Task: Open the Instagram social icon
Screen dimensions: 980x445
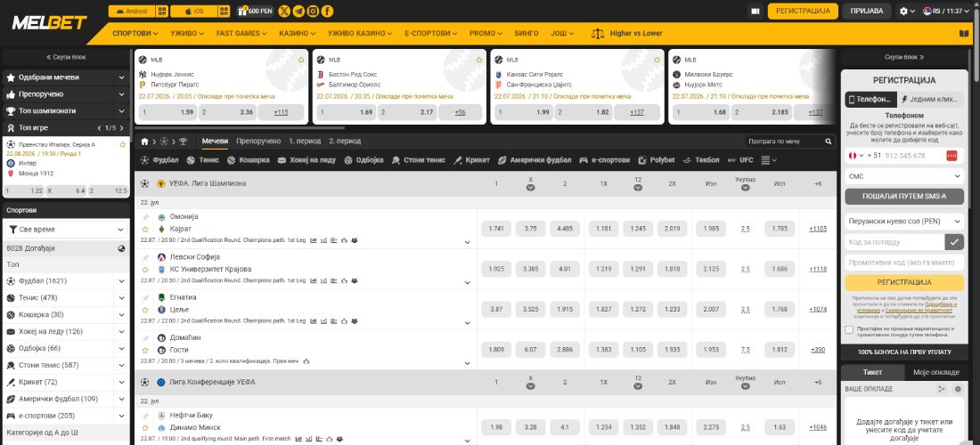Action: pos(313,12)
